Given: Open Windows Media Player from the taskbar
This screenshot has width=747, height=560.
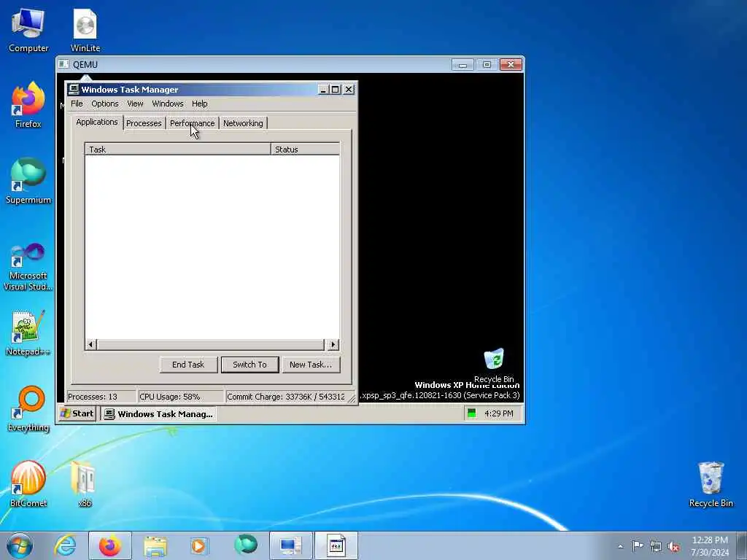Looking at the screenshot, I should (x=200, y=545).
